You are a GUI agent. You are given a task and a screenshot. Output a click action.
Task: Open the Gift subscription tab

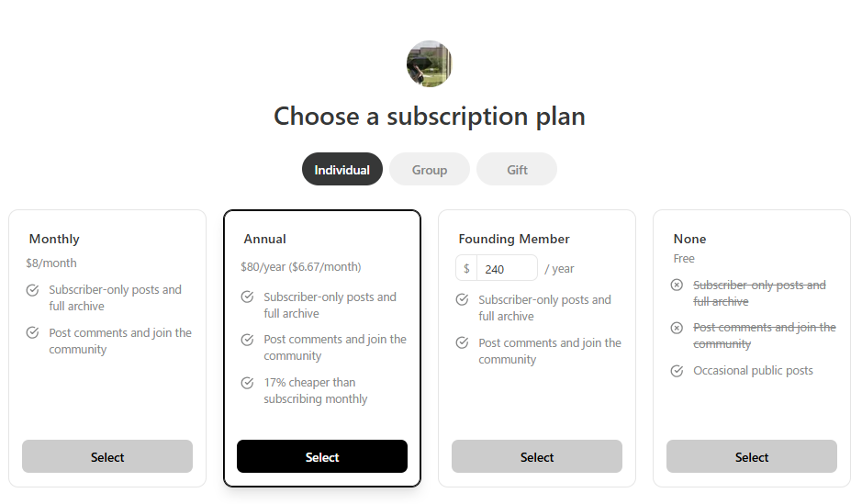coord(517,169)
